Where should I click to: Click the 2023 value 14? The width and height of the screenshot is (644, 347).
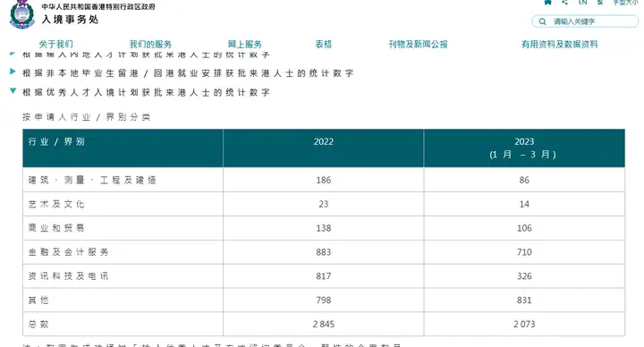[x=524, y=204]
